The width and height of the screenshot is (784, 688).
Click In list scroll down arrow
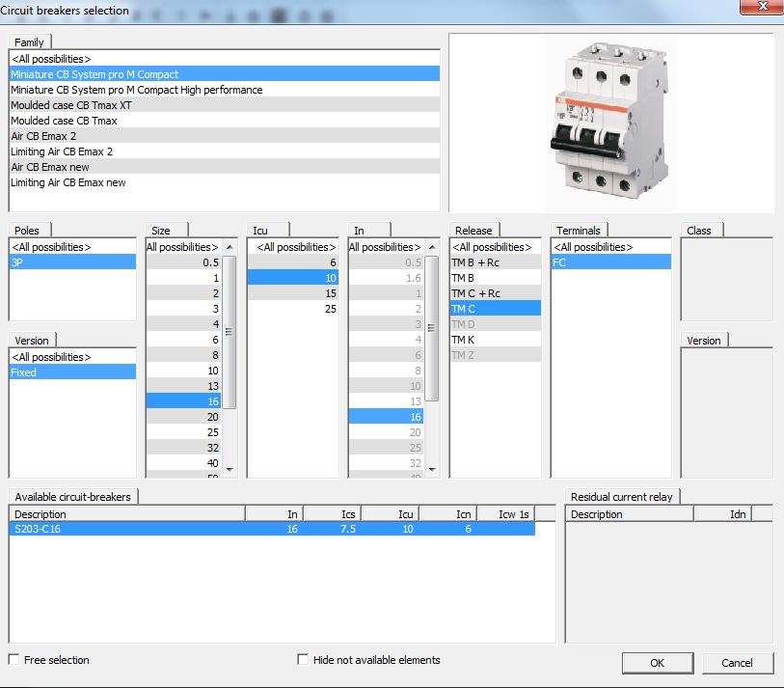(432, 469)
